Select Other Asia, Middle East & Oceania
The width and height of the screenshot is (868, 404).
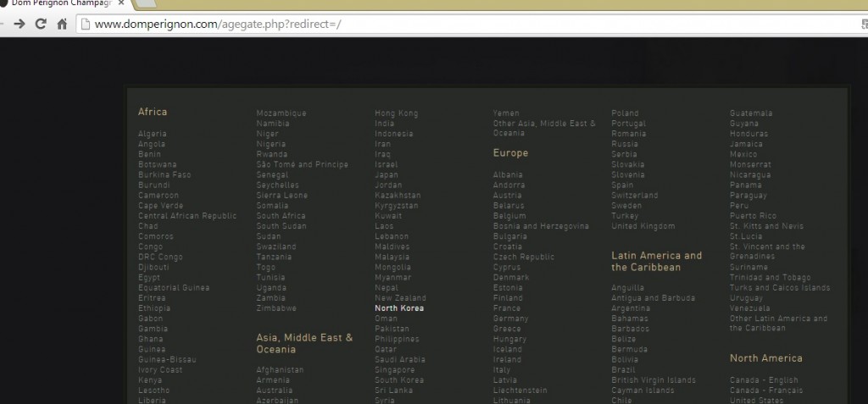coord(545,129)
